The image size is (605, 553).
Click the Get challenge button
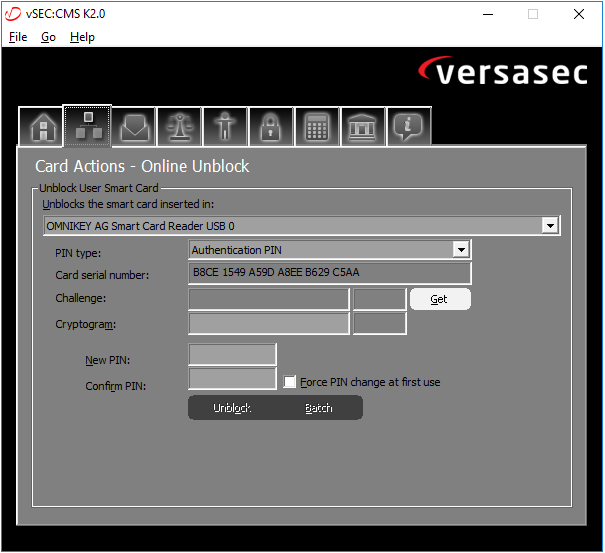coord(440,299)
